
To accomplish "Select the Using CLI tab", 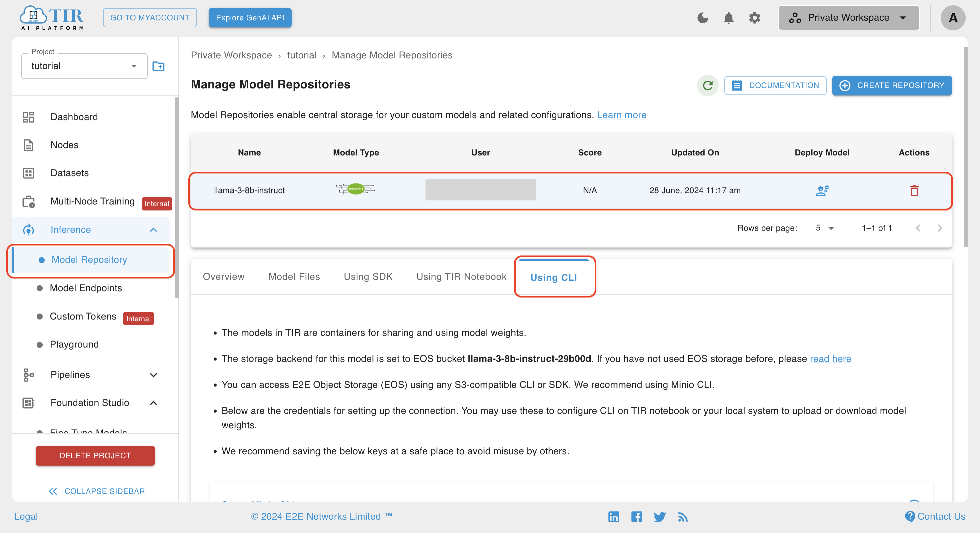I will tap(554, 278).
